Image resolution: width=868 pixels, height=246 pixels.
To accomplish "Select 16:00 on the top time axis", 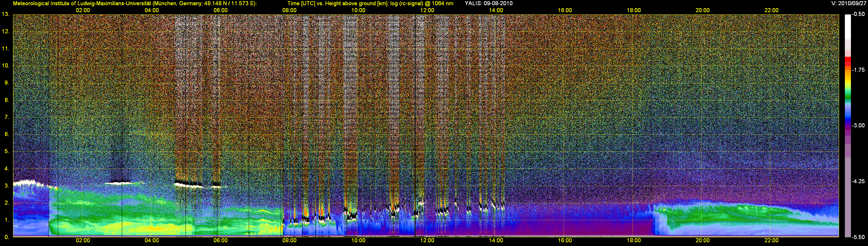I will point(565,10).
